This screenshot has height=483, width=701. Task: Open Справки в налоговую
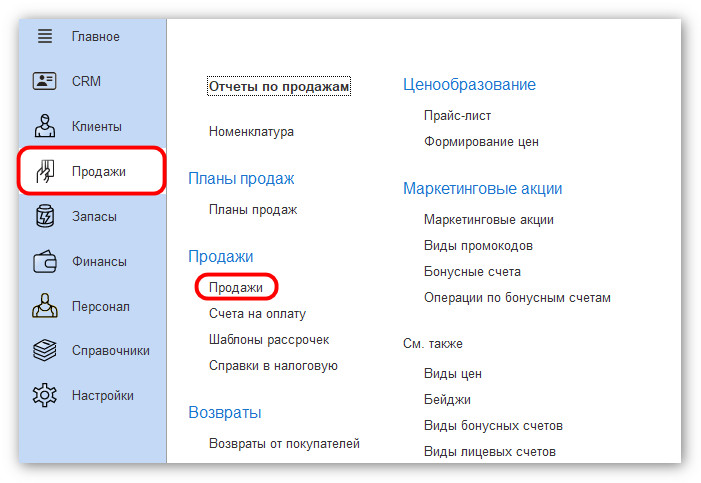(273, 366)
